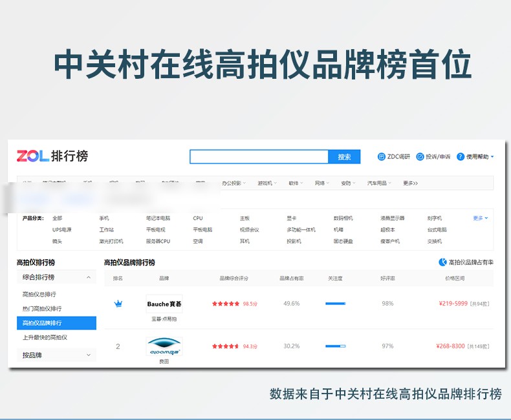Image resolution: width=511 pixels, height=420 pixels.
Task: Choose the 台式电脑 product category
Action: click(x=437, y=229)
